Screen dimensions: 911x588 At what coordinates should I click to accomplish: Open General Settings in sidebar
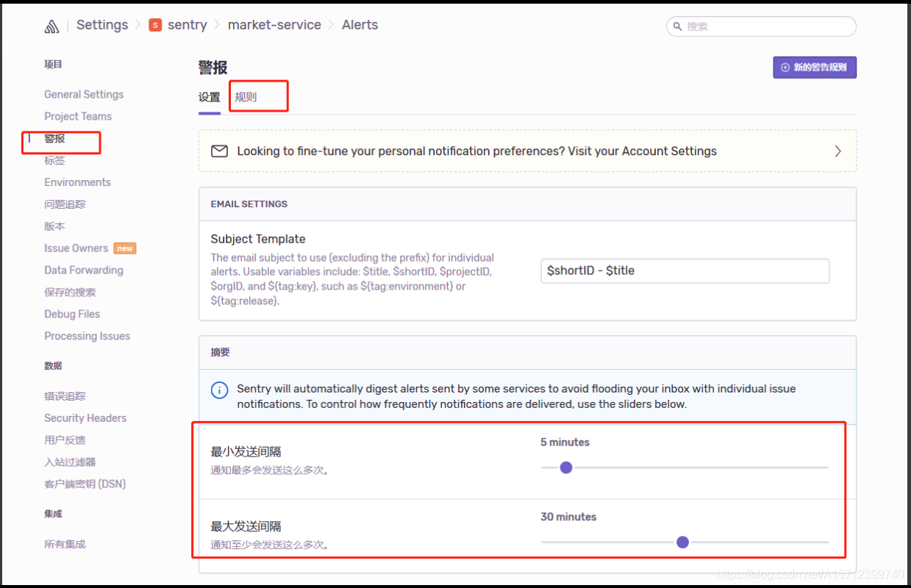[84, 94]
